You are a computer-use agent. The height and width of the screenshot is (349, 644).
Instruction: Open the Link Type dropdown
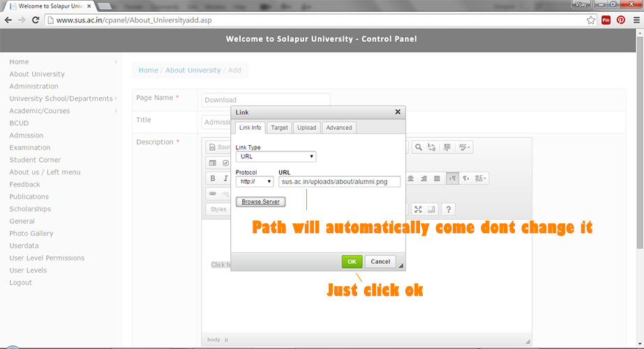[x=276, y=156]
